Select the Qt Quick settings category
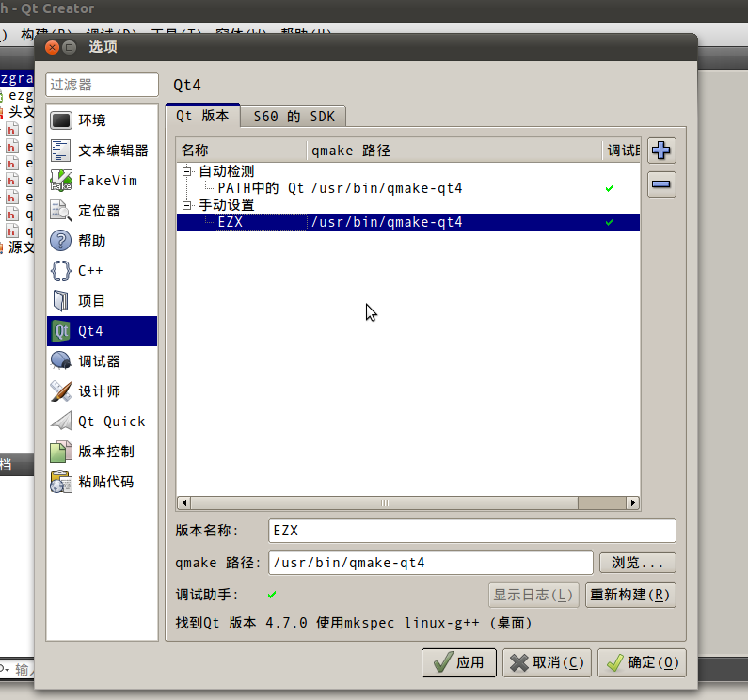This screenshot has height=700, width=748. 103,422
